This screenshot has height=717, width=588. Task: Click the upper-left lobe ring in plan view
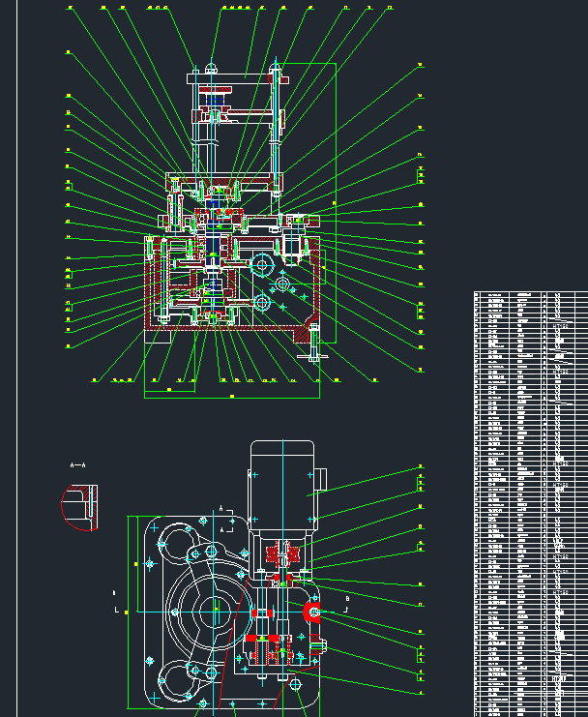point(177,541)
